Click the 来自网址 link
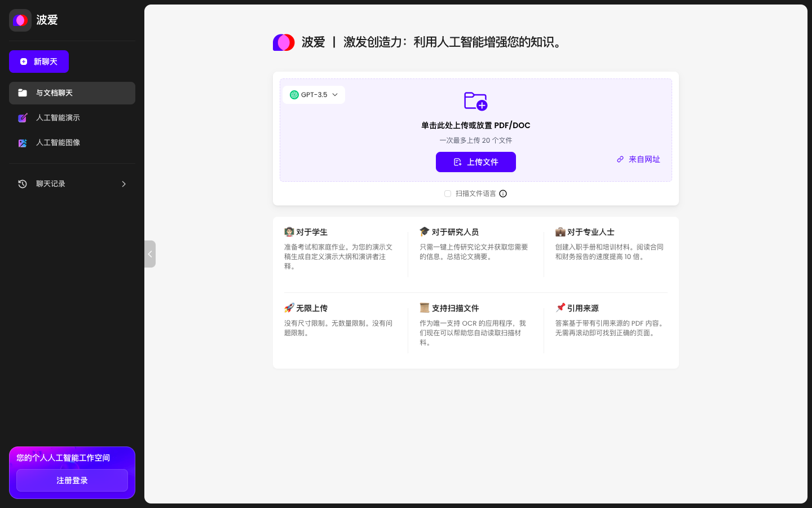Screen dimensions: 812x508 [x=638, y=160]
